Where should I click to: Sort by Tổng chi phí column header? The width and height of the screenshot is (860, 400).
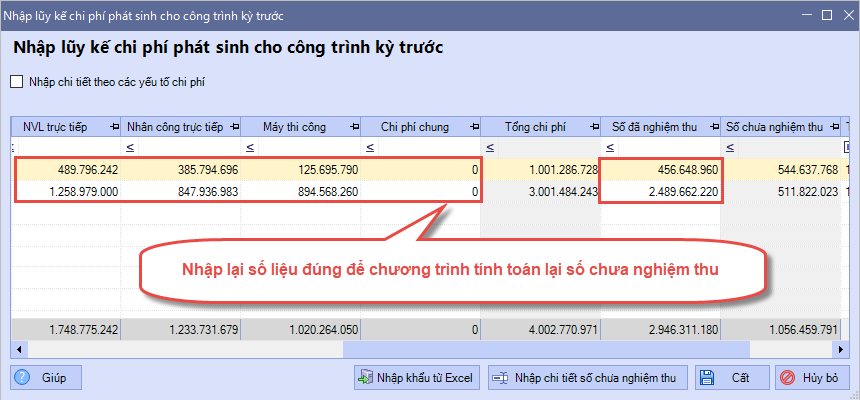point(535,127)
